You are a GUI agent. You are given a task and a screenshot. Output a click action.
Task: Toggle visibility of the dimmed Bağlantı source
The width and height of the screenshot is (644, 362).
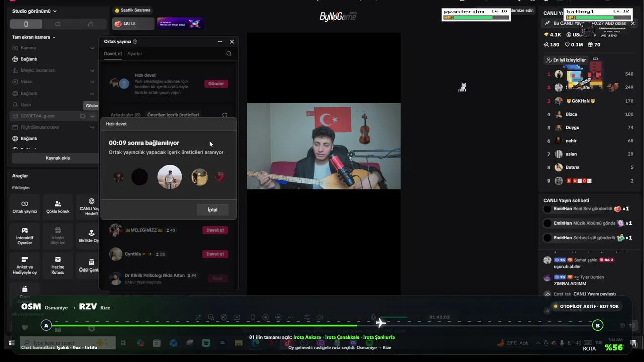point(92,94)
